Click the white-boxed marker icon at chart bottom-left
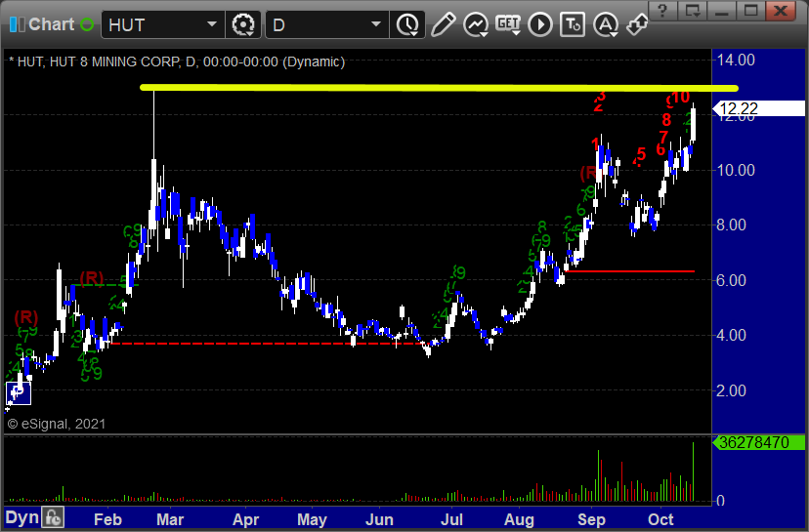Image resolution: width=809 pixels, height=532 pixels. (19, 393)
